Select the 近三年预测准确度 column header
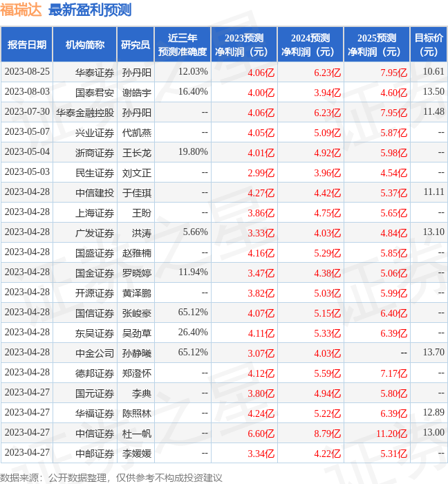448x484 pixels. (x=183, y=44)
